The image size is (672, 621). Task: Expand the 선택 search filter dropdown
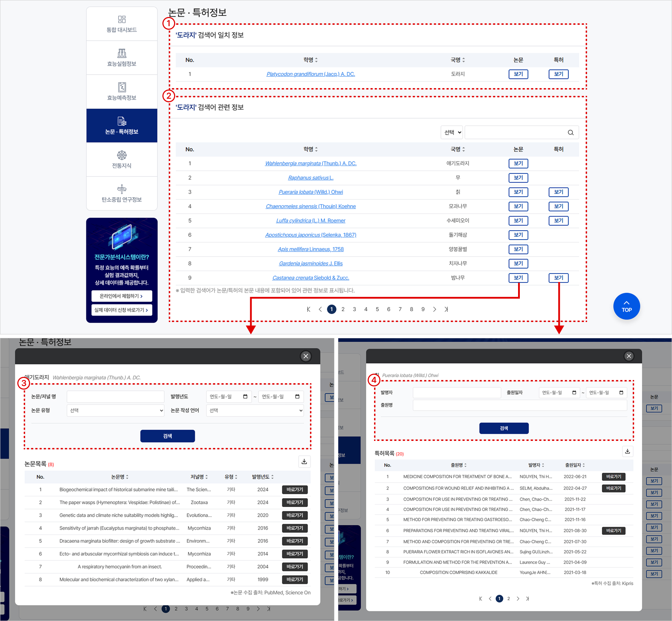click(x=452, y=132)
